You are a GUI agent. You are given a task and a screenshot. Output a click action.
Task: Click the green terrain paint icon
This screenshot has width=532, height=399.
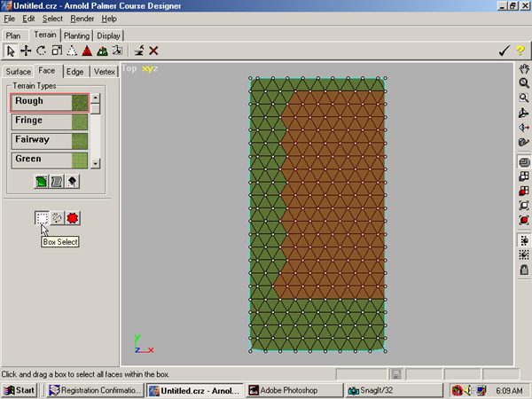(42, 182)
